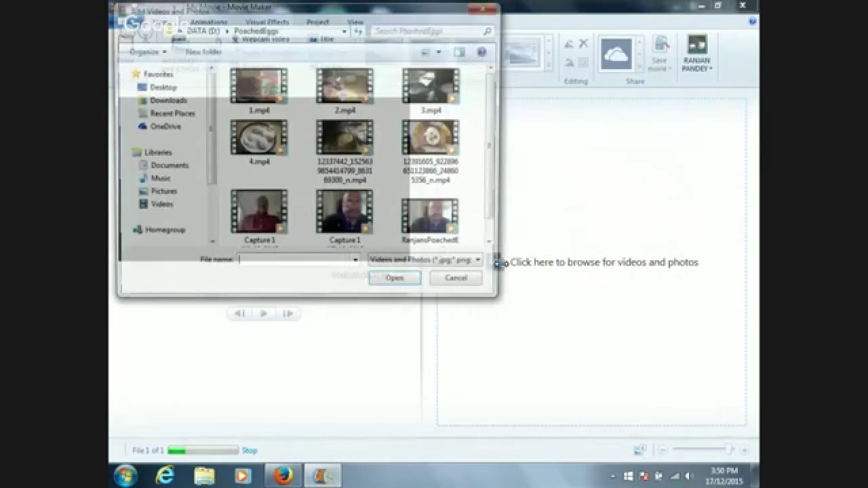868x488 pixels.
Task: Open Windows Media Player from taskbar
Action: tap(242, 476)
